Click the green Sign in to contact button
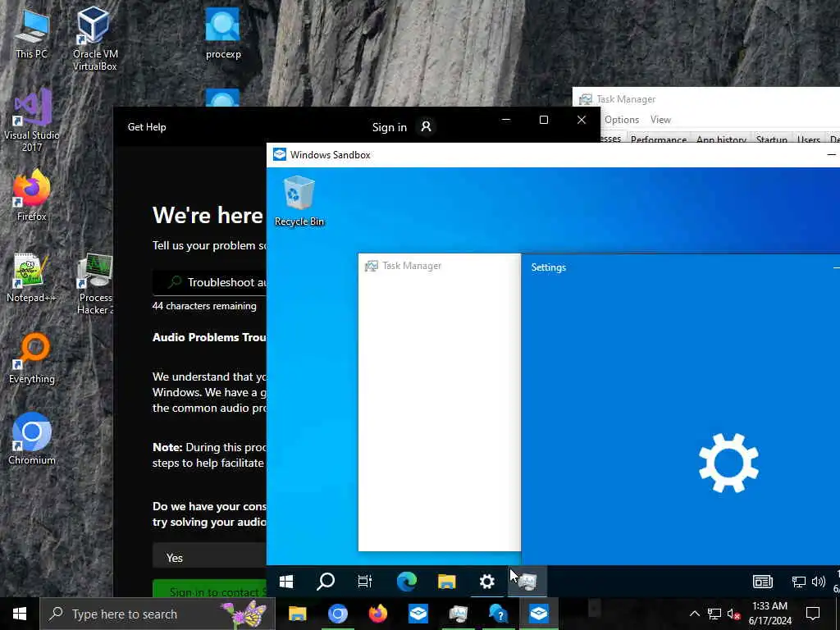840x630 pixels. tap(209, 589)
